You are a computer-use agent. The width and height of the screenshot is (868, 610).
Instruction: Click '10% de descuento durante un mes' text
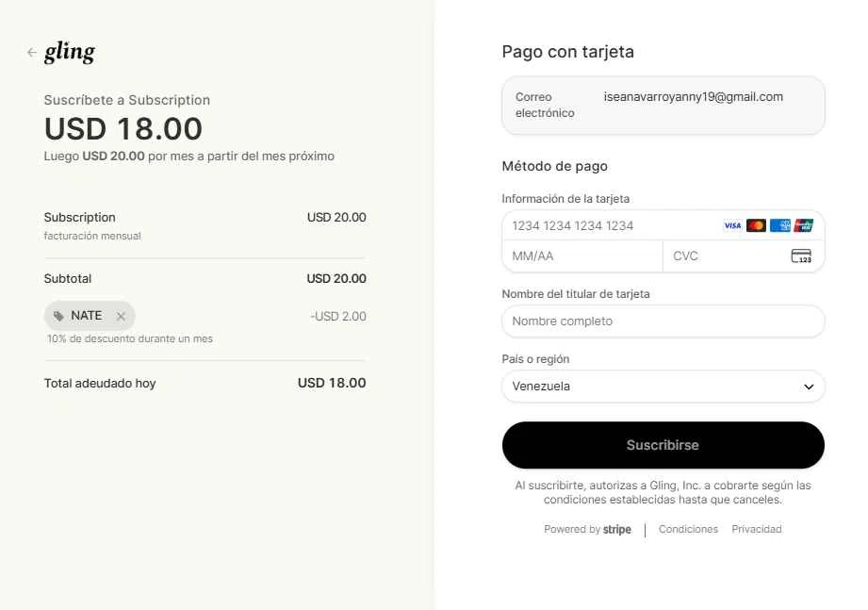click(x=129, y=338)
